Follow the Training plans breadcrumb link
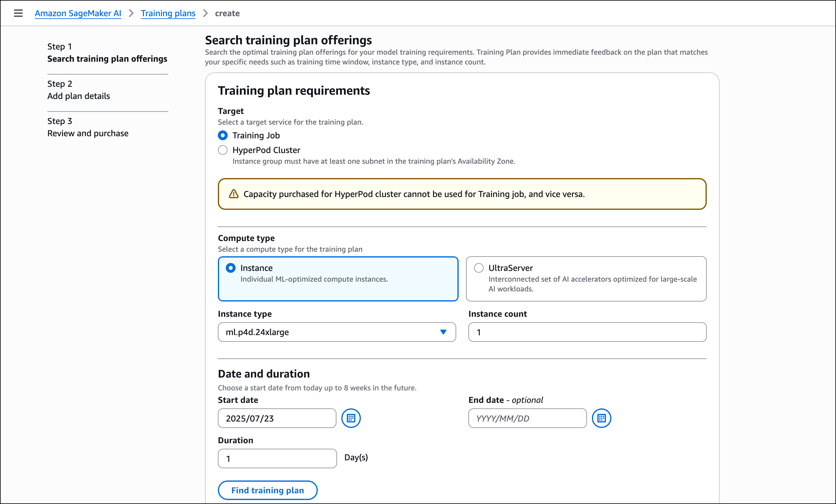 click(x=168, y=13)
